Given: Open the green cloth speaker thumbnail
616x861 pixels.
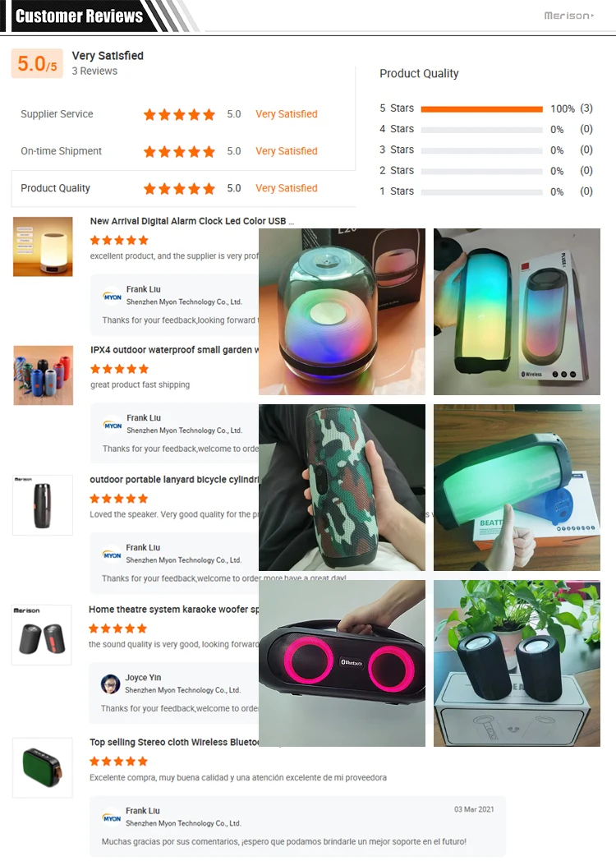Looking at the screenshot, I should (43, 767).
